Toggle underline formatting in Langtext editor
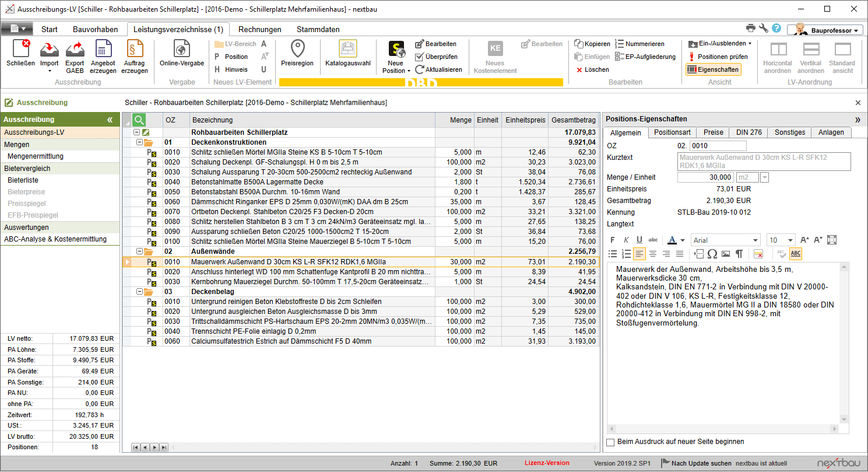The image size is (868, 472). 639,240
